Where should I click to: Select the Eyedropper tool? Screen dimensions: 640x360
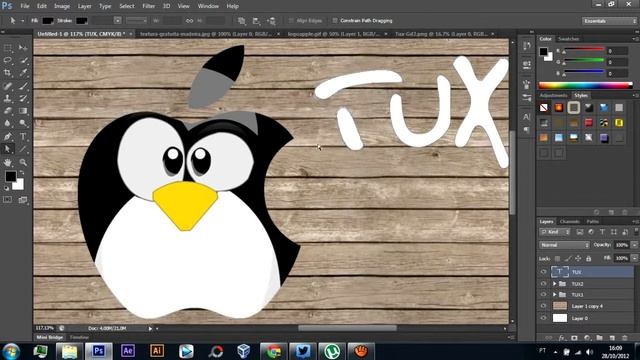pyautogui.click(x=23, y=73)
